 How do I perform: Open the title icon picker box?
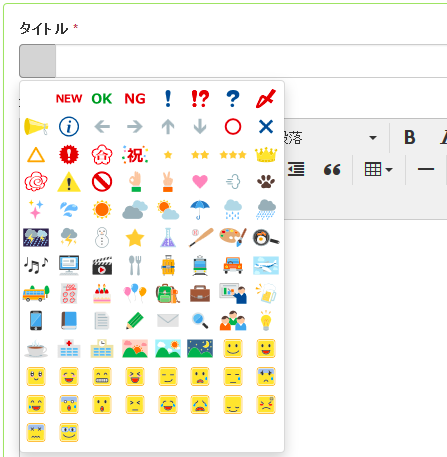[x=38, y=61]
